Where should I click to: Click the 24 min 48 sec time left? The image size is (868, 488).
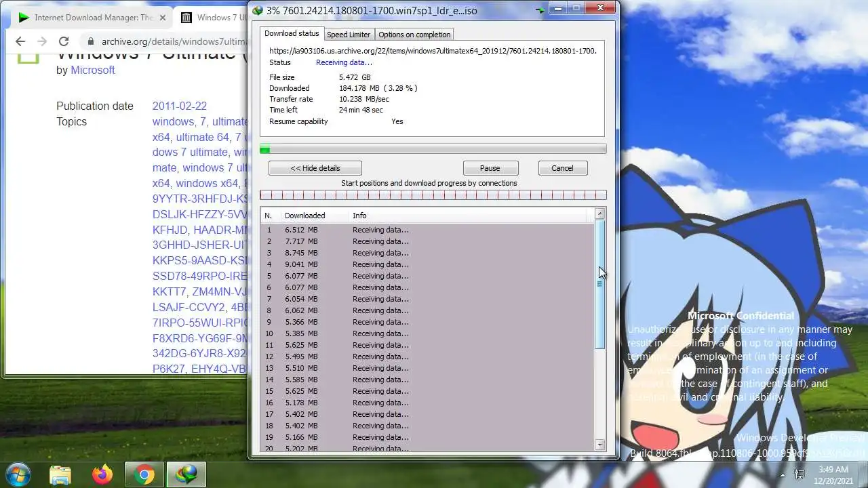[x=361, y=110]
